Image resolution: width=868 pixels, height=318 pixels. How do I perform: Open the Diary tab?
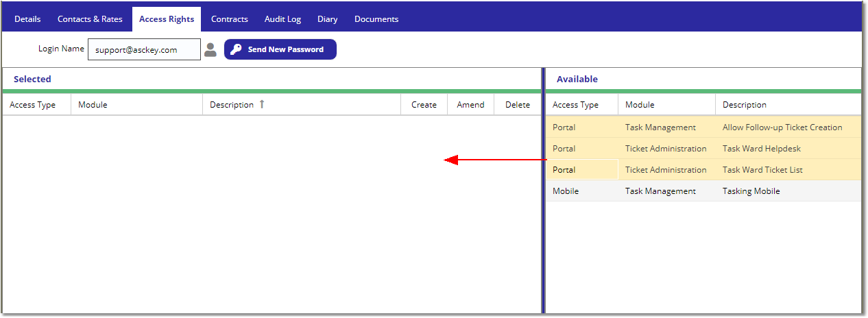[328, 19]
